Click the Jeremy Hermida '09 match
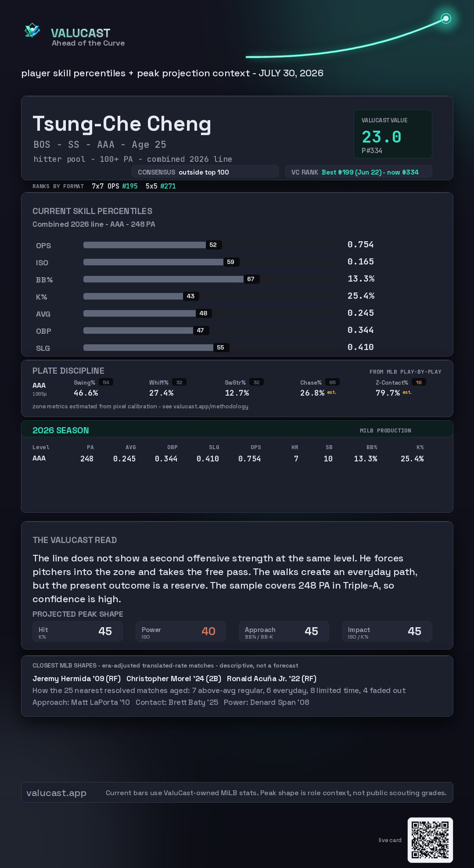 [x=76, y=679]
